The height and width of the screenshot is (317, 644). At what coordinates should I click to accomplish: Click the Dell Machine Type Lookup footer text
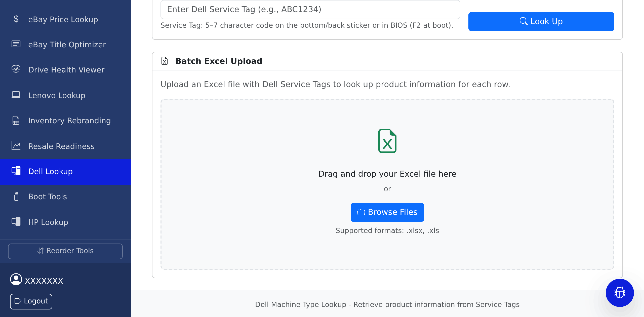tap(387, 305)
